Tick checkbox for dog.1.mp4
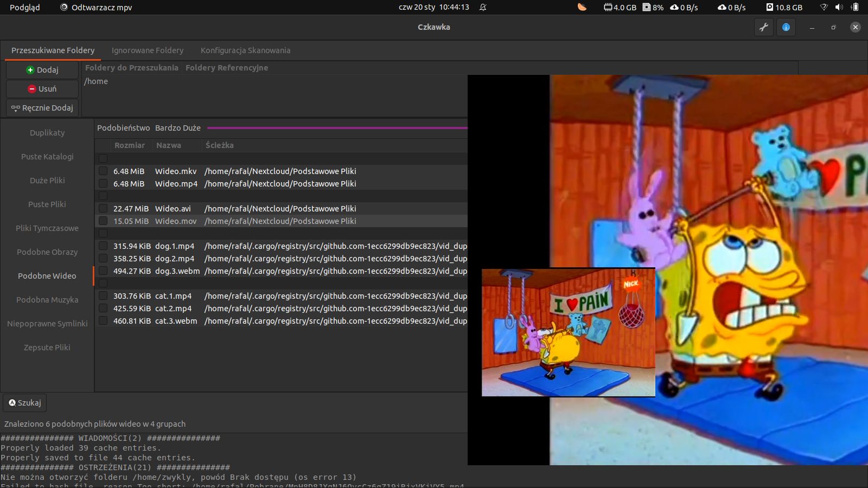 [103, 246]
